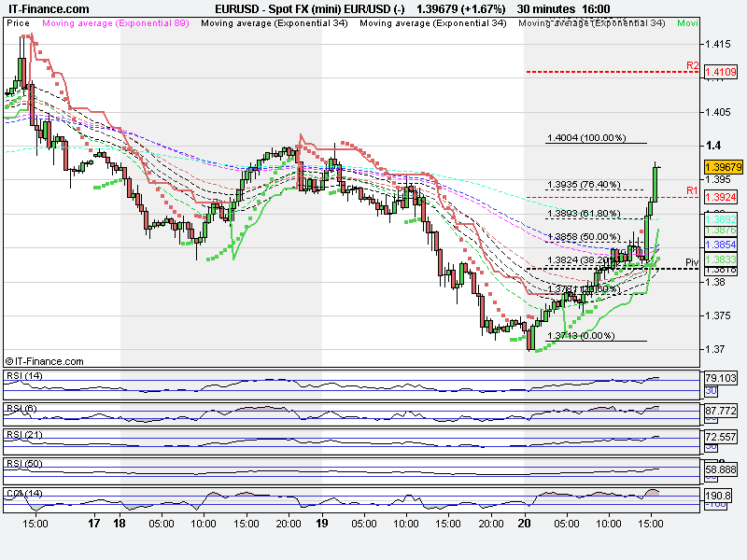The width and height of the screenshot is (747, 560).
Task: Select the Piv pivot level label
Action: [692, 262]
